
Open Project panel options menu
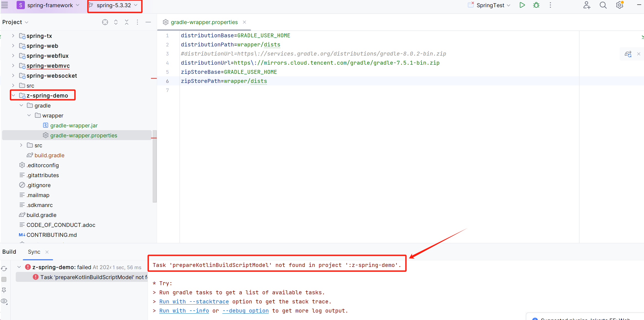(137, 22)
